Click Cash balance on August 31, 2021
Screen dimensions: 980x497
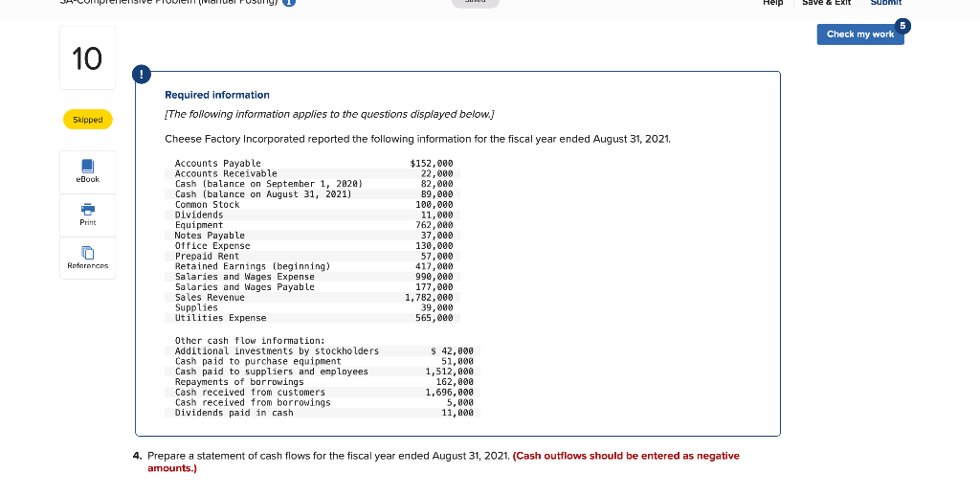[263, 194]
